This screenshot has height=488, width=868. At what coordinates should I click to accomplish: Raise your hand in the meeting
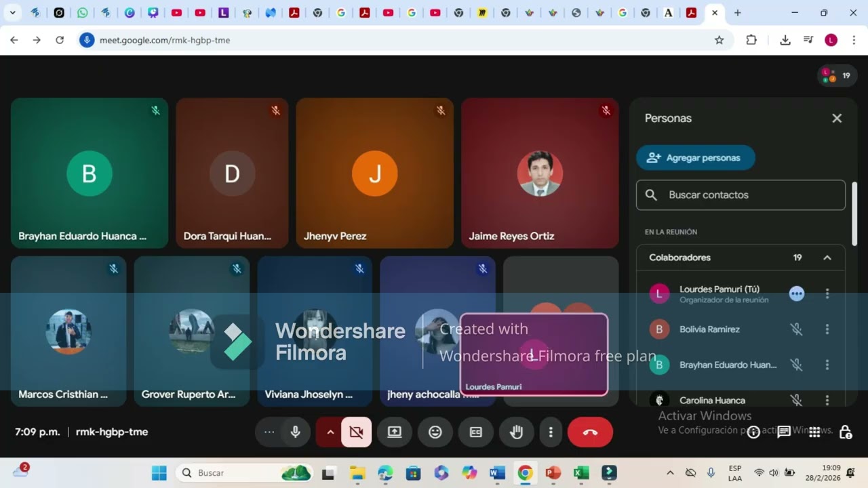517,432
